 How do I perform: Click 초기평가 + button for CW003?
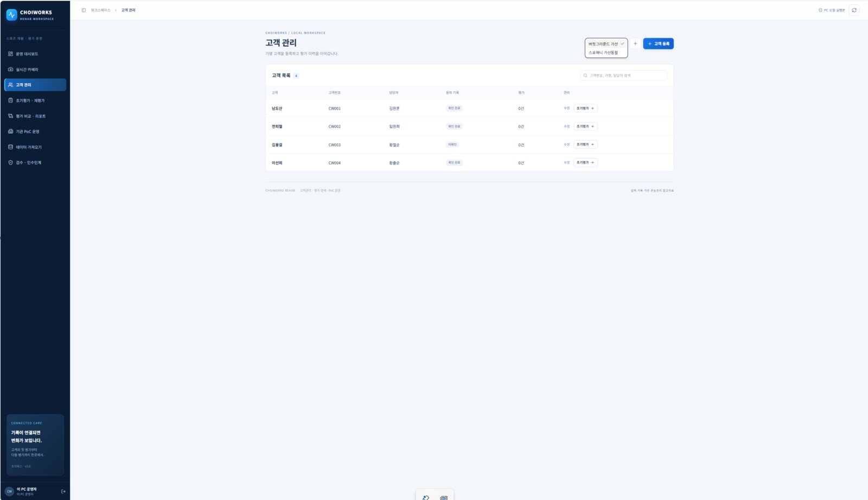coord(585,144)
